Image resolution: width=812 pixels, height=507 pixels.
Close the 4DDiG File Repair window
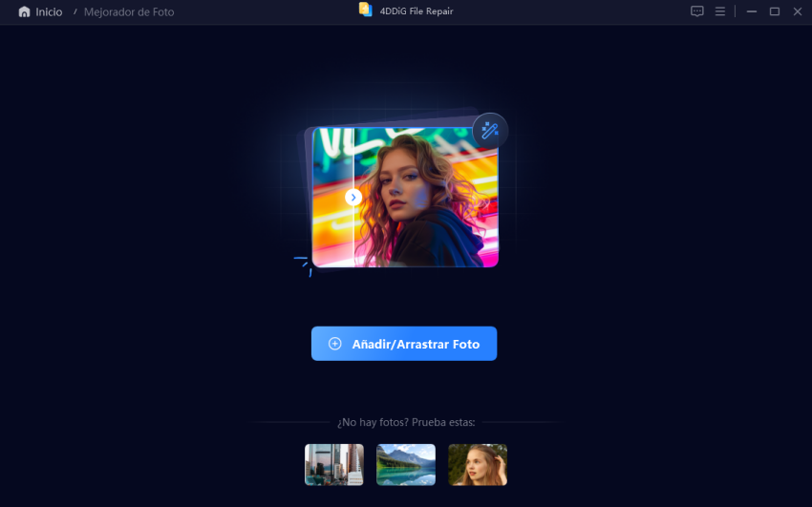click(798, 11)
